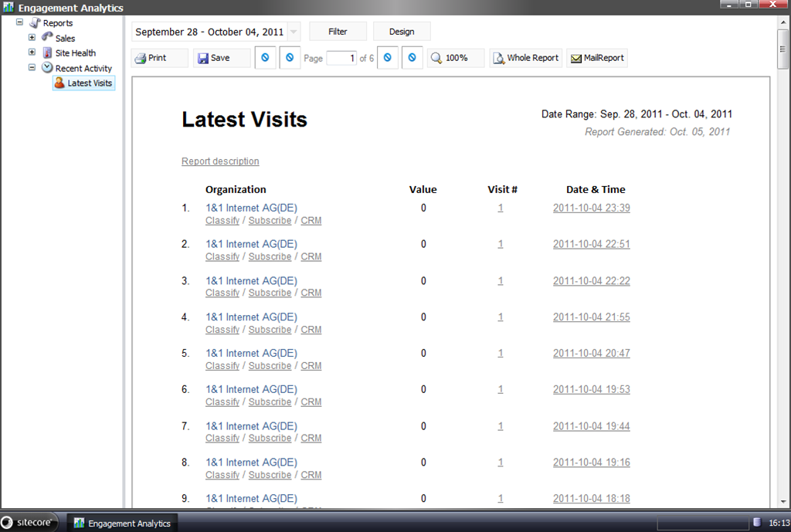Click the Whole Report icon button
Screen dimensions: 791x532
(x=499, y=58)
